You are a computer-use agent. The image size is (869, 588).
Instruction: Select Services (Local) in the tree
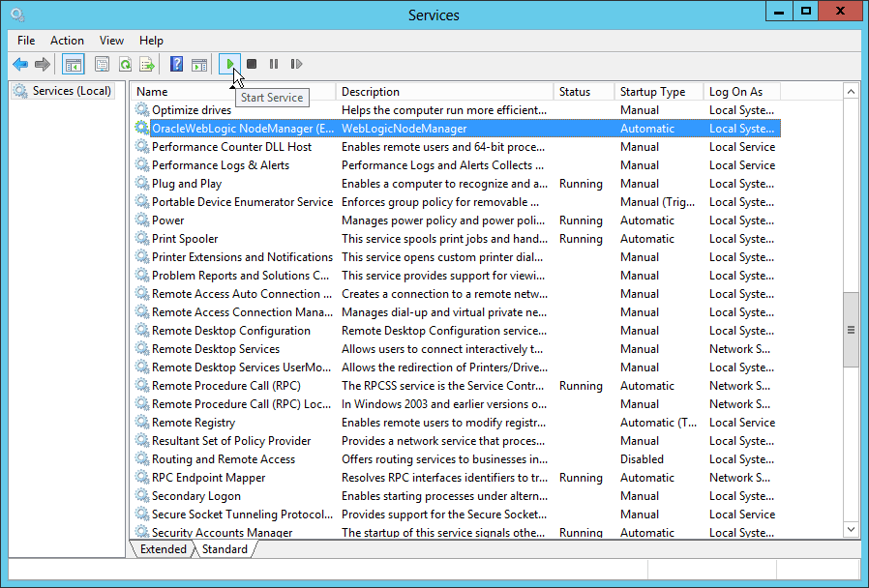[x=72, y=91]
